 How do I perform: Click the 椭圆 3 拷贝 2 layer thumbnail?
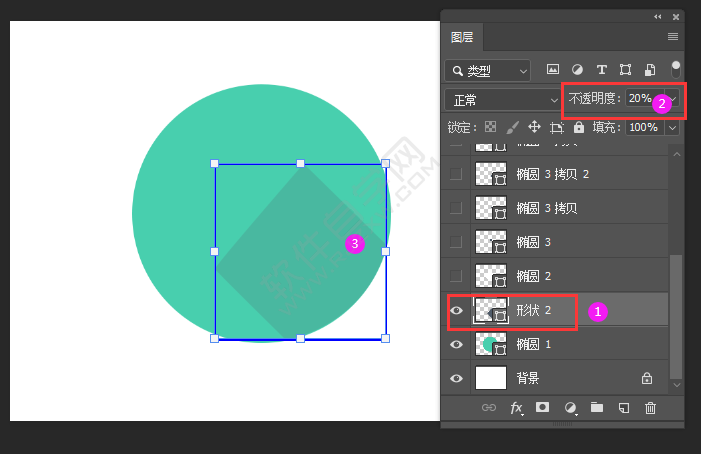491,174
